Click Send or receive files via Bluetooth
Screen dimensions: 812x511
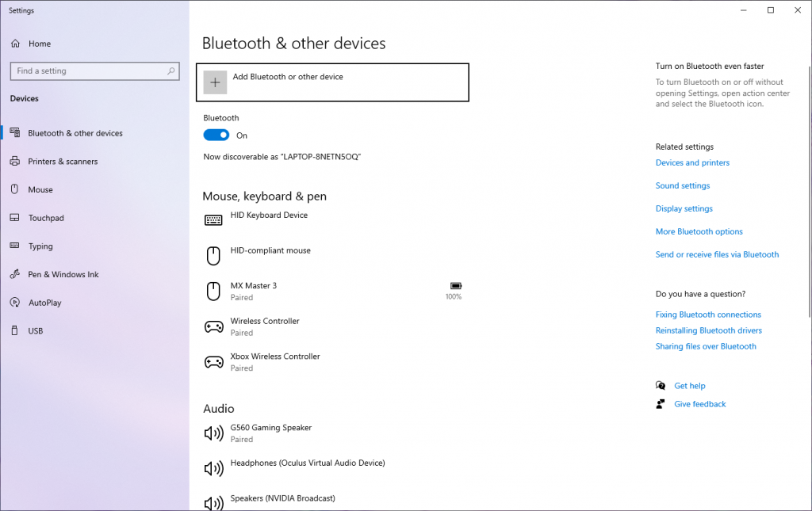pyautogui.click(x=717, y=255)
